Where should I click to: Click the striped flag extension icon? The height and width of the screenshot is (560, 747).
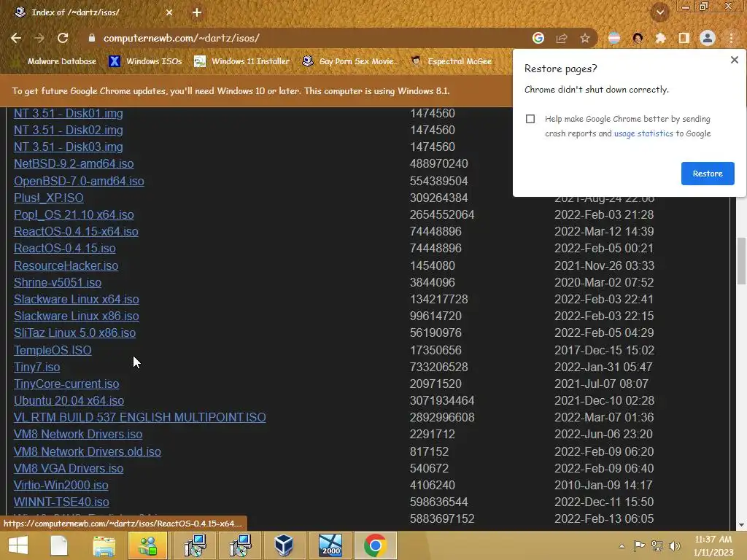[614, 38]
